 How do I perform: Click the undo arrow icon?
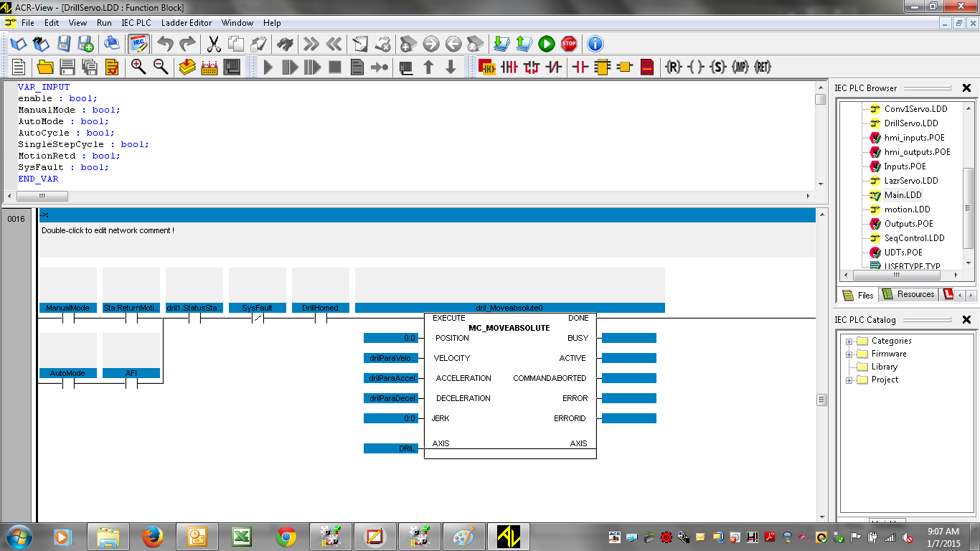point(165,44)
